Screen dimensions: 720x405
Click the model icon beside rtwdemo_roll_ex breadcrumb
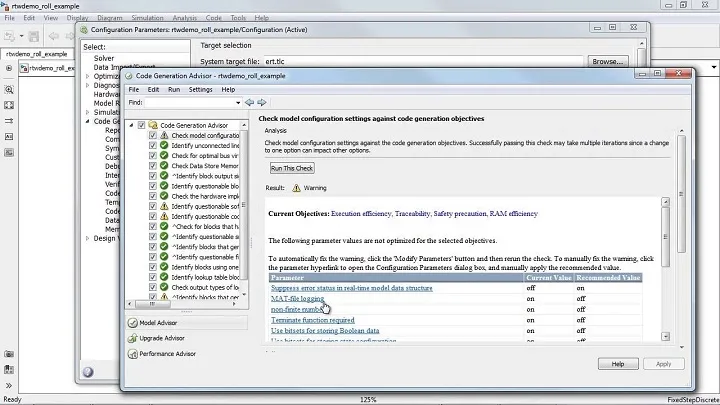[x=24, y=68]
